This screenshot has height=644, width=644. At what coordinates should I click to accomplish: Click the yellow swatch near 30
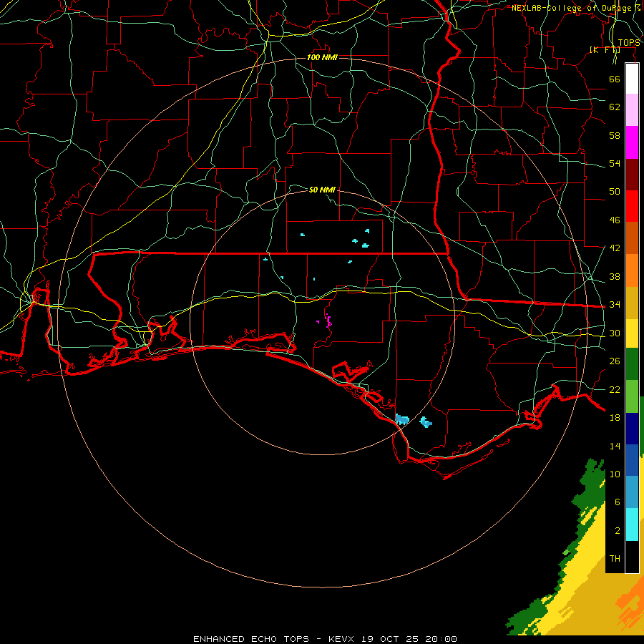(632, 333)
